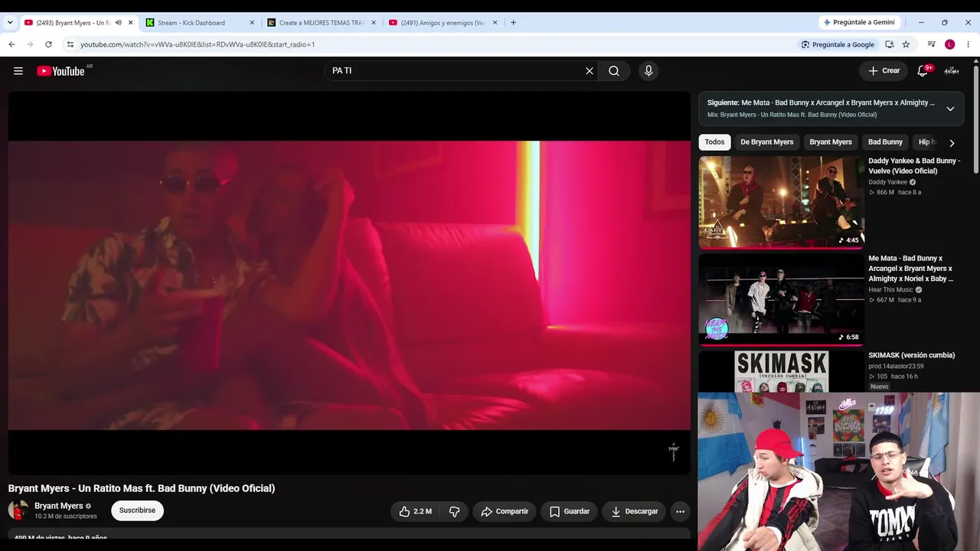Viewport: 980px width, 551px height.
Task: Open the Chrome three-dot menu
Action: pos(969,44)
